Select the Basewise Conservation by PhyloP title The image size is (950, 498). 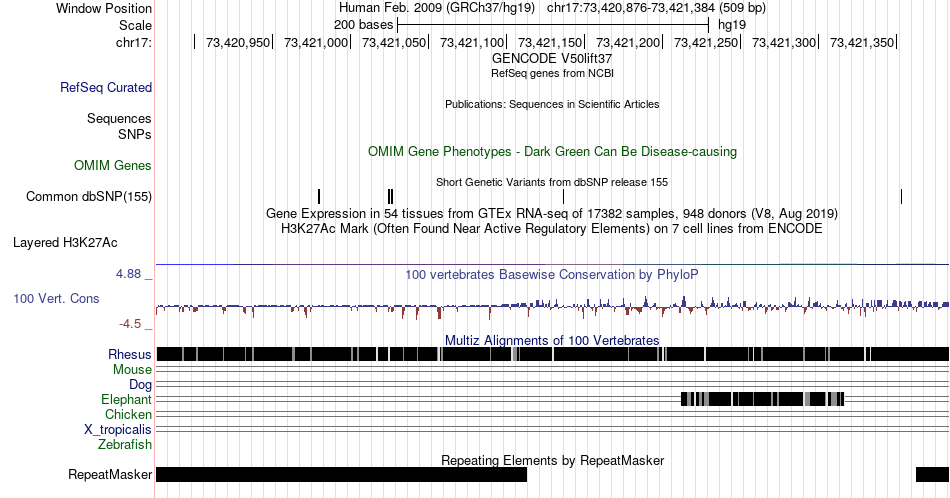(552, 274)
